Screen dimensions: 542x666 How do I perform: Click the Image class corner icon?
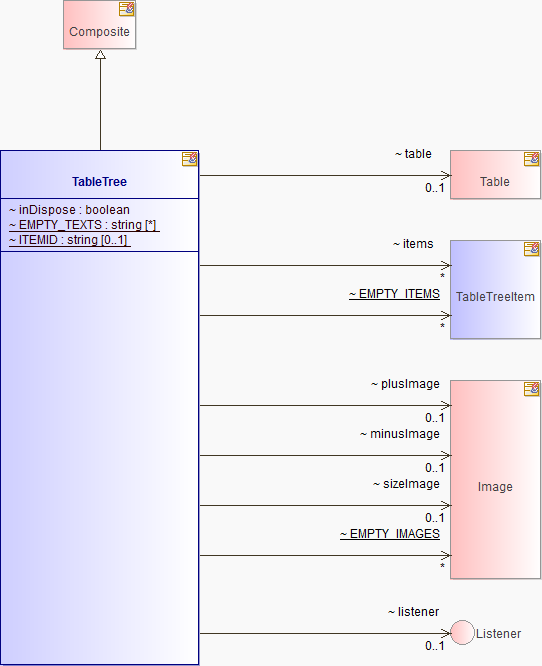[x=531, y=389]
